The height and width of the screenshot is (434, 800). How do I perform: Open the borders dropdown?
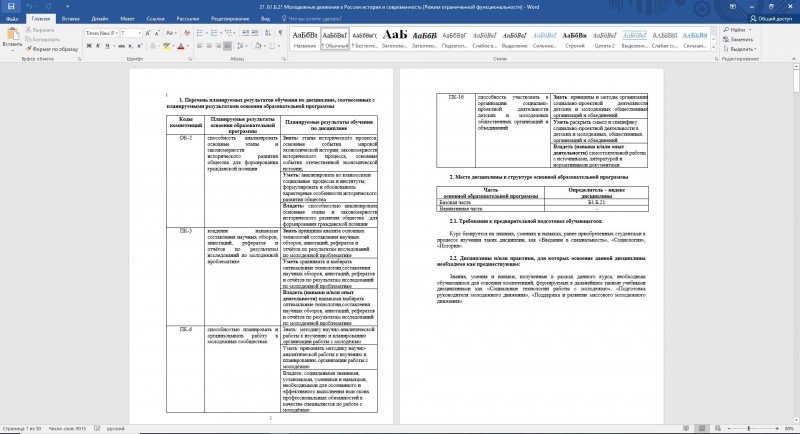point(274,46)
